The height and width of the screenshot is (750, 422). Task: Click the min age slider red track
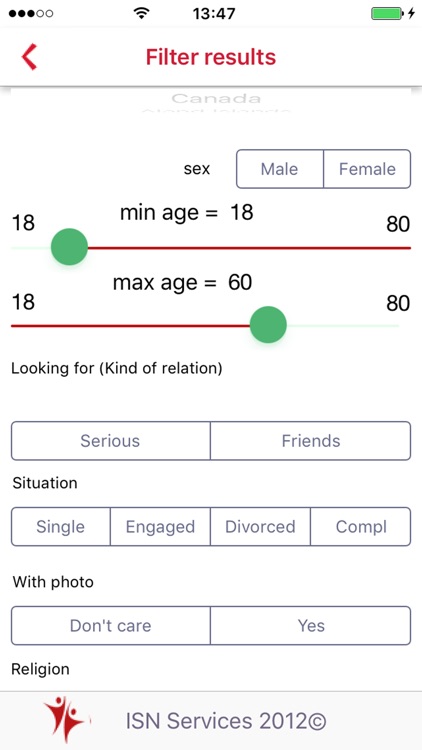click(x=249, y=248)
